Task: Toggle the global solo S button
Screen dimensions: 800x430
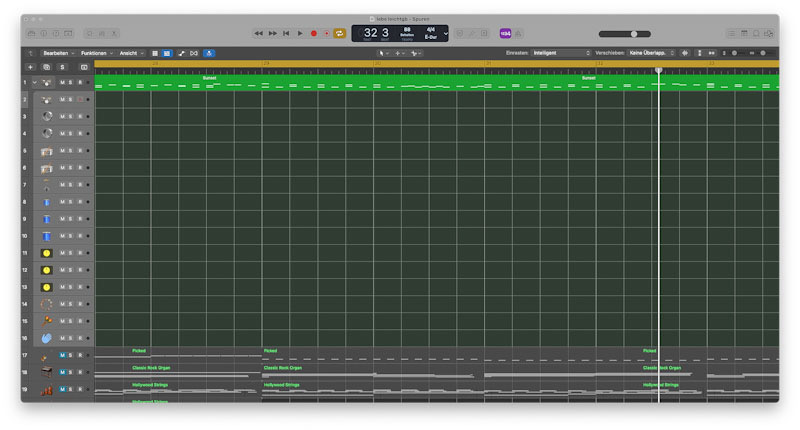Action: [x=62, y=67]
